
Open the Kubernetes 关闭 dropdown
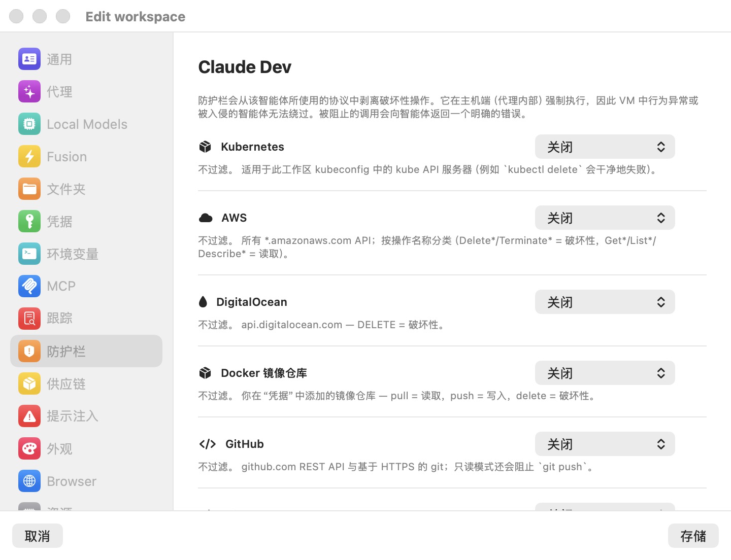605,147
